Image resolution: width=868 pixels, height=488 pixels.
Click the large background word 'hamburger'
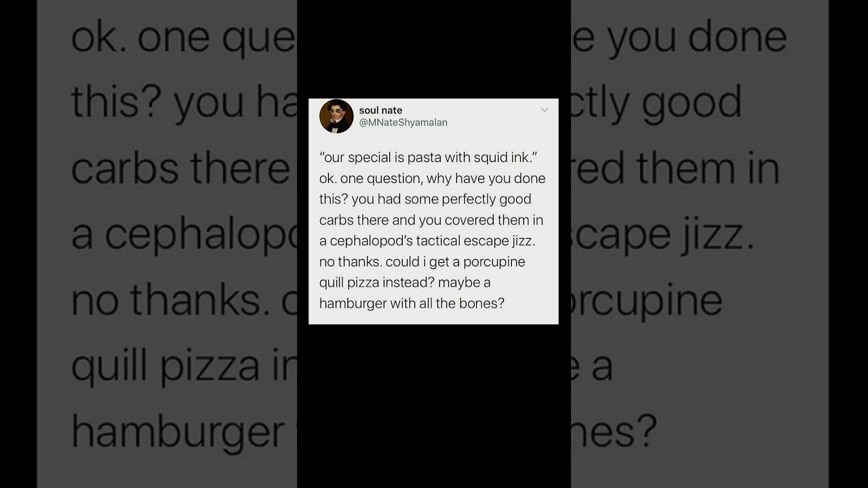click(178, 431)
